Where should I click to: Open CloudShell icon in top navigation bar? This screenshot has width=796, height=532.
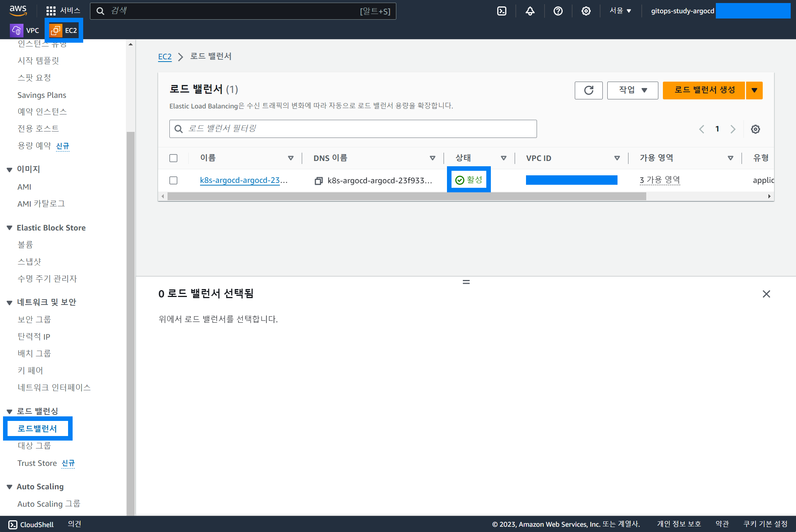coord(502,11)
